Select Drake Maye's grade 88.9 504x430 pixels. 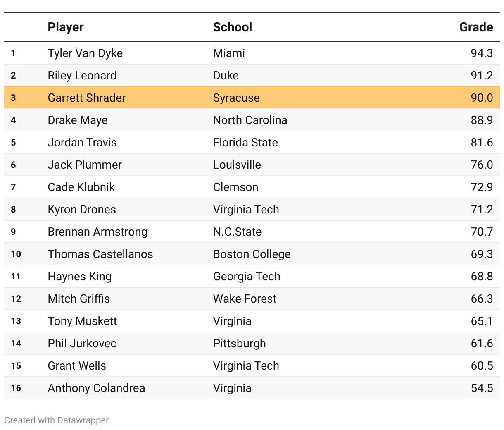click(482, 120)
